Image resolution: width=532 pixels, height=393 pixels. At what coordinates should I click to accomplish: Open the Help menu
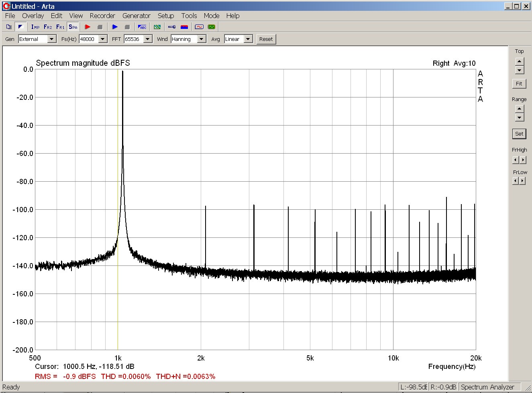[233, 16]
